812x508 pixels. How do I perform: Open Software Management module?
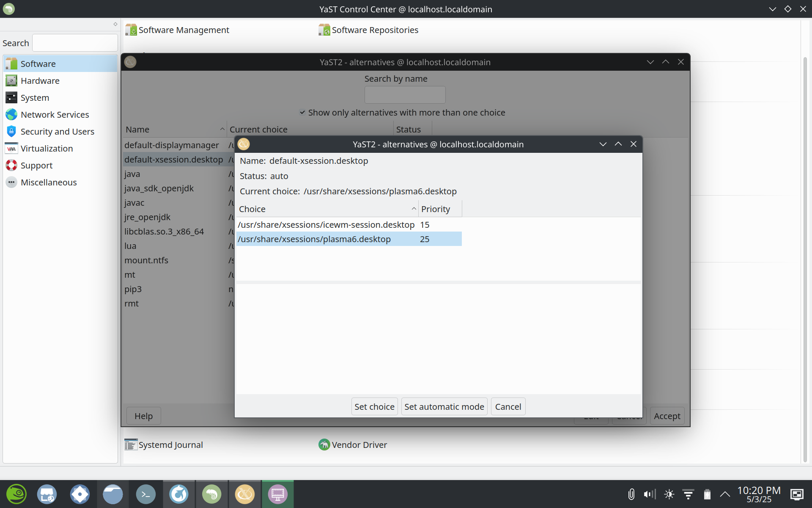coord(184,30)
